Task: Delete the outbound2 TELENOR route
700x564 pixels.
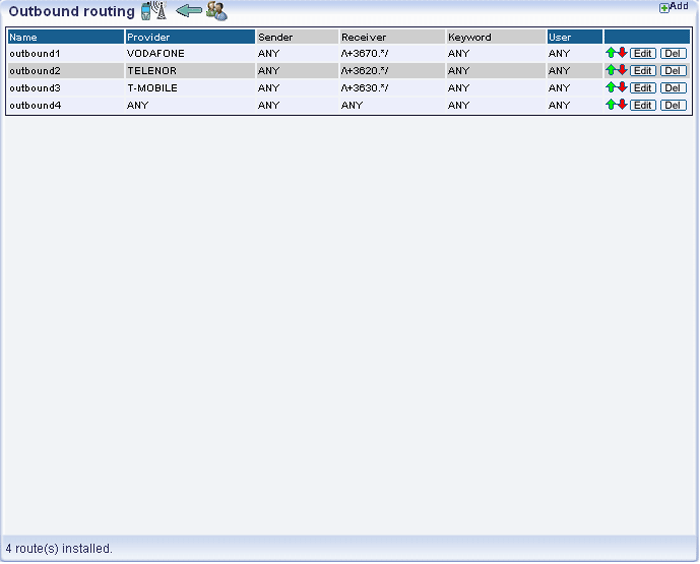Action: click(x=673, y=71)
